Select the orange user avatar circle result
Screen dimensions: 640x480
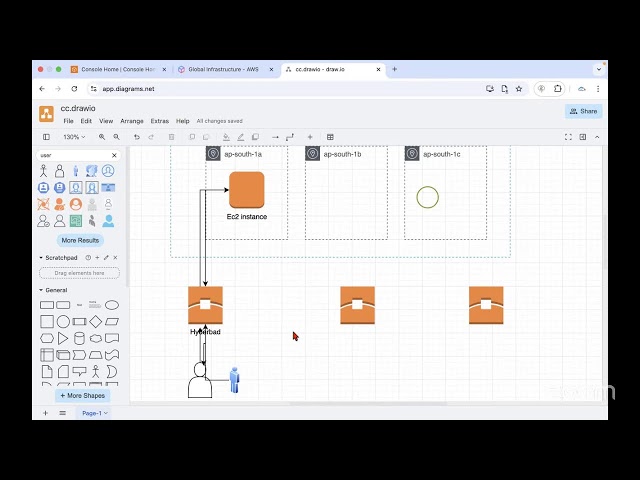[76, 204]
